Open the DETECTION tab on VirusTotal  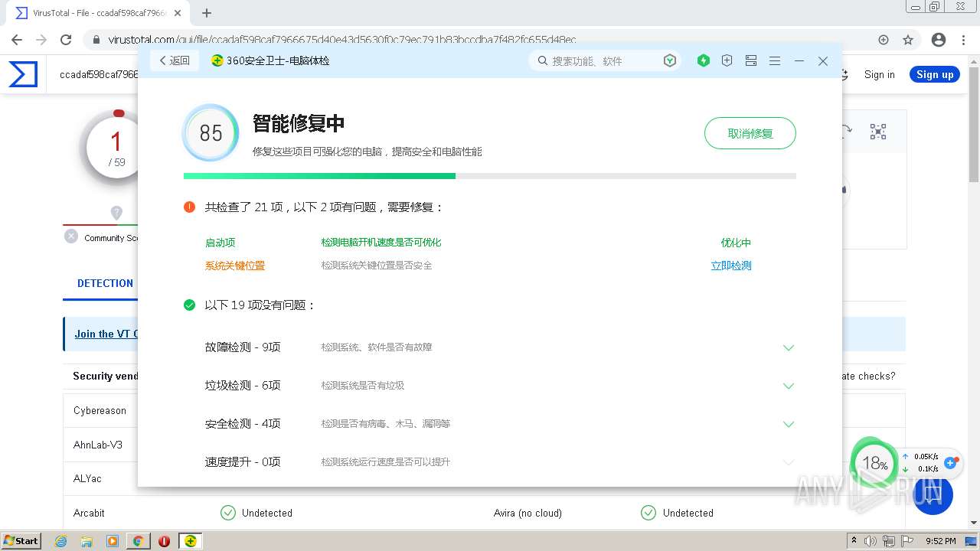coord(105,283)
